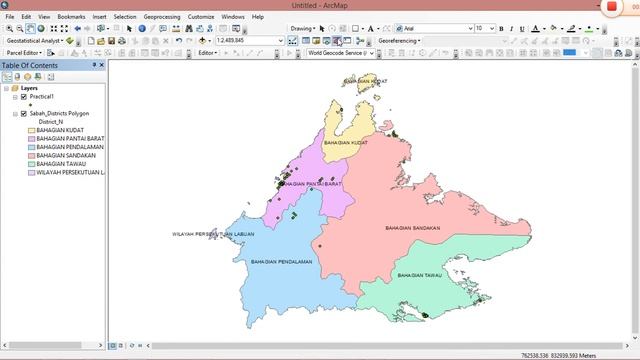Open the Catalog window icon
The height and width of the screenshot is (360, 640).
pyautogui.click(x=316, y=41)
